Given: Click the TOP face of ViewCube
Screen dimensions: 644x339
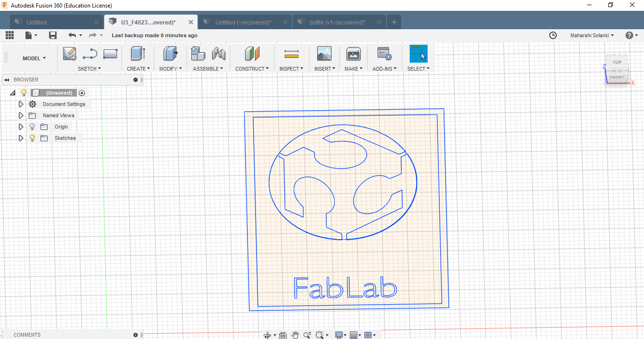Looking at the screenshot, I should coord(617,62).
